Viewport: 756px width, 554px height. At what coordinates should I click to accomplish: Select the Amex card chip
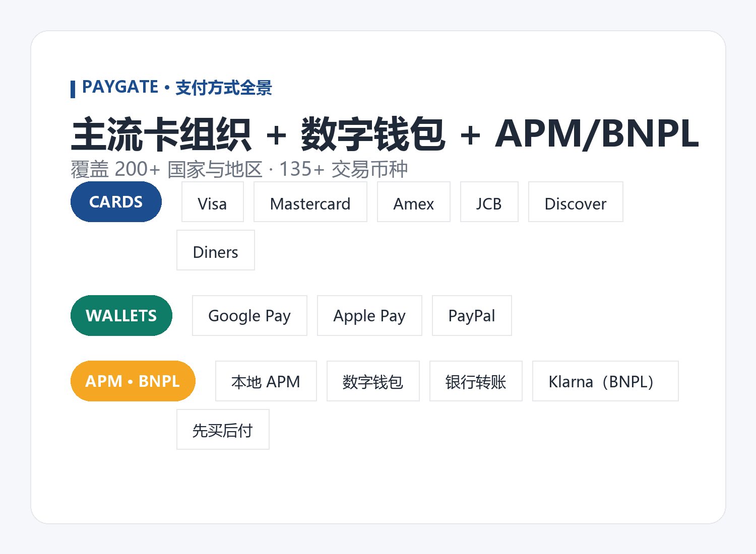coord(414,202)
